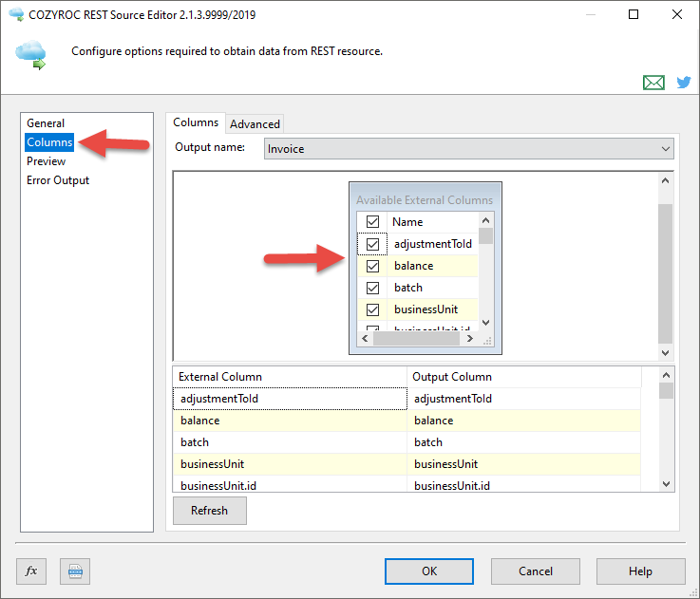Select Columns in the left pane
Image resolution: width=700 pixels, height=599 pixels.
click(49, 142)
